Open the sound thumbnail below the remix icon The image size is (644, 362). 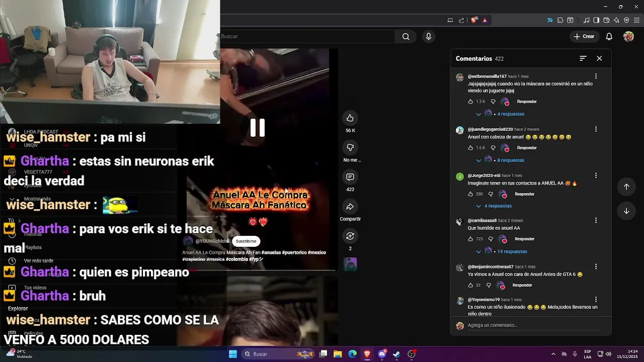350,264
